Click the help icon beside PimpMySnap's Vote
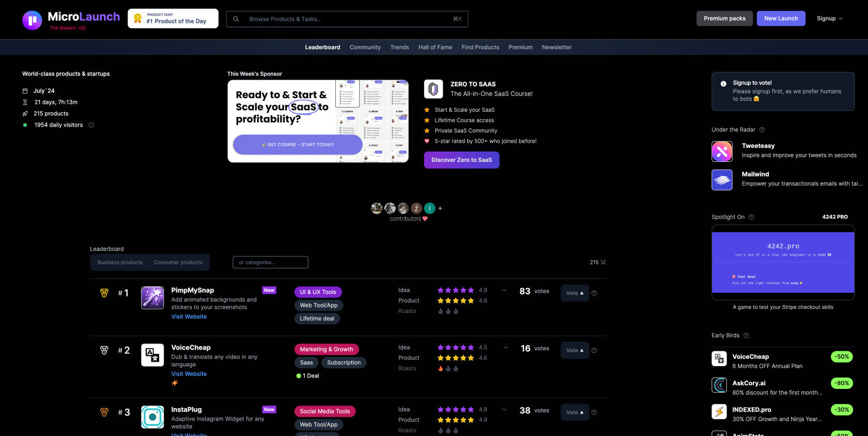Screen dimensions: 868x436 click(x=594, y=293)
